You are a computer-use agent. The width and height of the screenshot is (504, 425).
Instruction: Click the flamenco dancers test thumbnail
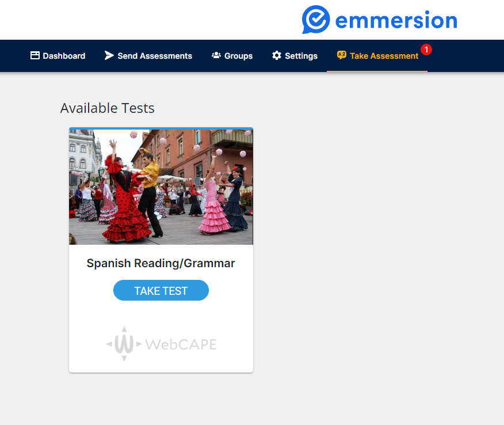tap(161, 187)
